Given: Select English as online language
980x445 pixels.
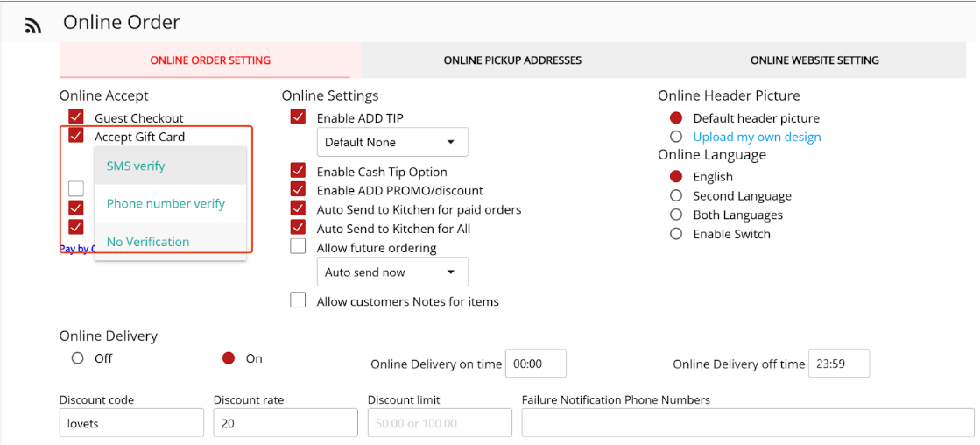Looking at the screenshot, I should [x=675, y=177].
